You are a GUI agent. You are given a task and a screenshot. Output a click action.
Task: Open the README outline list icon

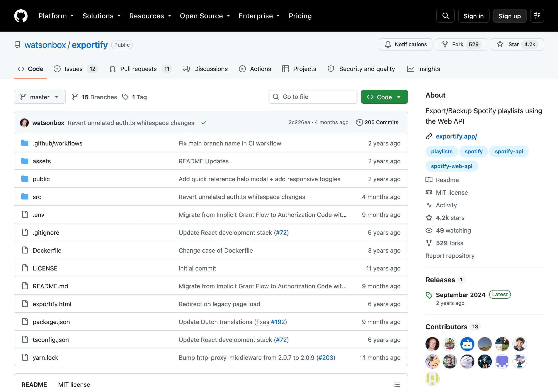(x=396, y=384)
